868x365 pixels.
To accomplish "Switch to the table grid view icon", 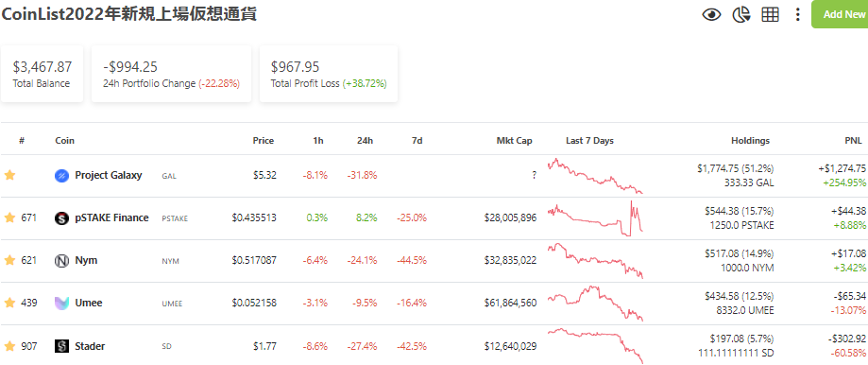I will click(x=770, y=14).
